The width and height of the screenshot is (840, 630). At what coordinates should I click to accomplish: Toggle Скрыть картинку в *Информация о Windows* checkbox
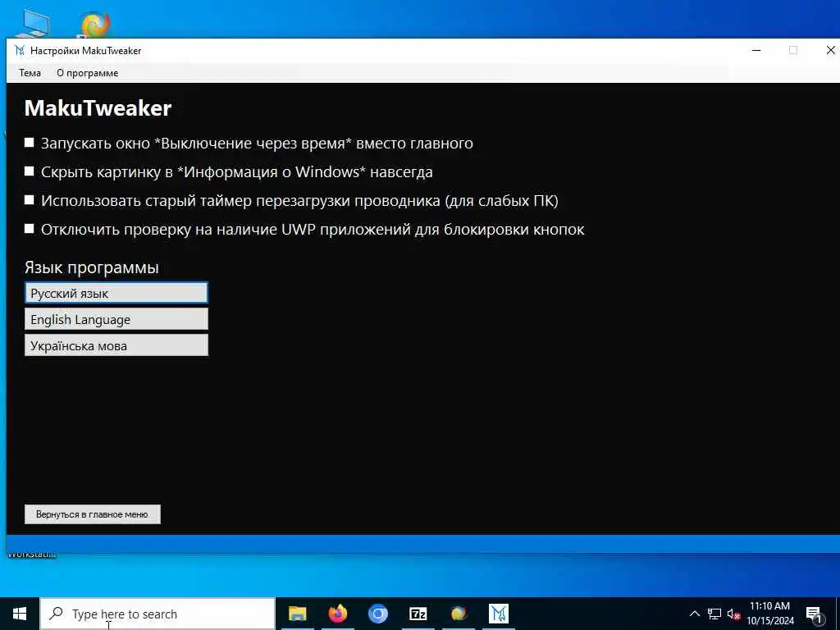30,171
